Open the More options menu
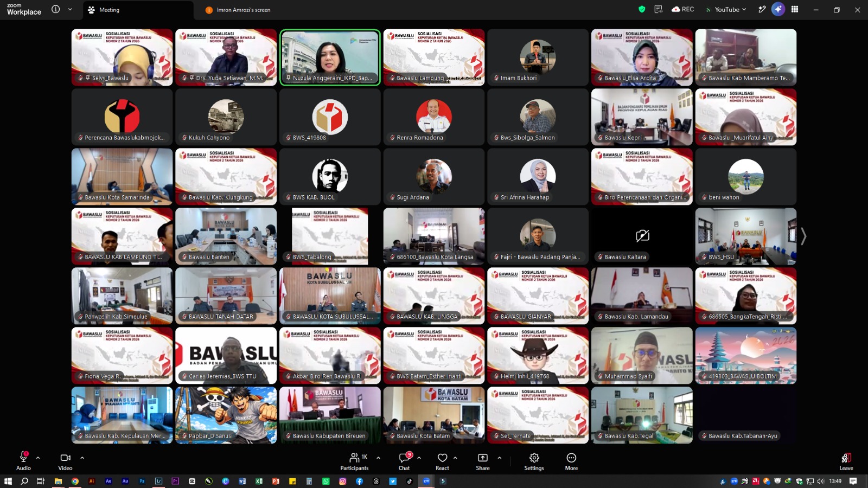 (571, 461)
